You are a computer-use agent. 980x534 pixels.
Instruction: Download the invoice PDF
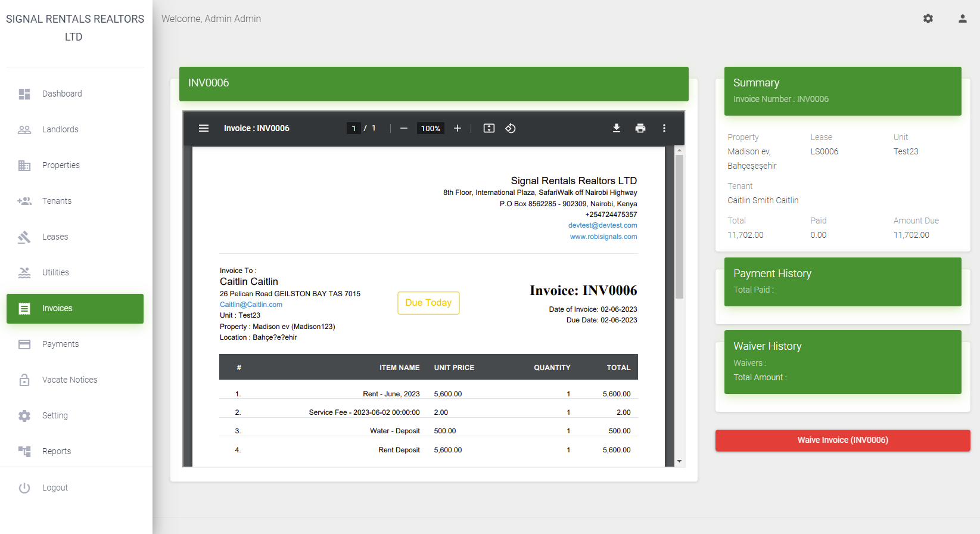617,128
